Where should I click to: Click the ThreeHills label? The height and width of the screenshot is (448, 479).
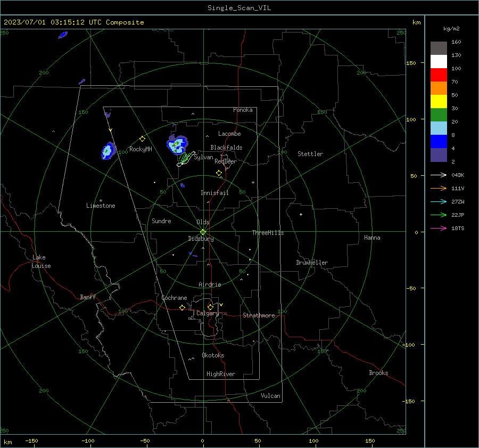tap(268, 233)
